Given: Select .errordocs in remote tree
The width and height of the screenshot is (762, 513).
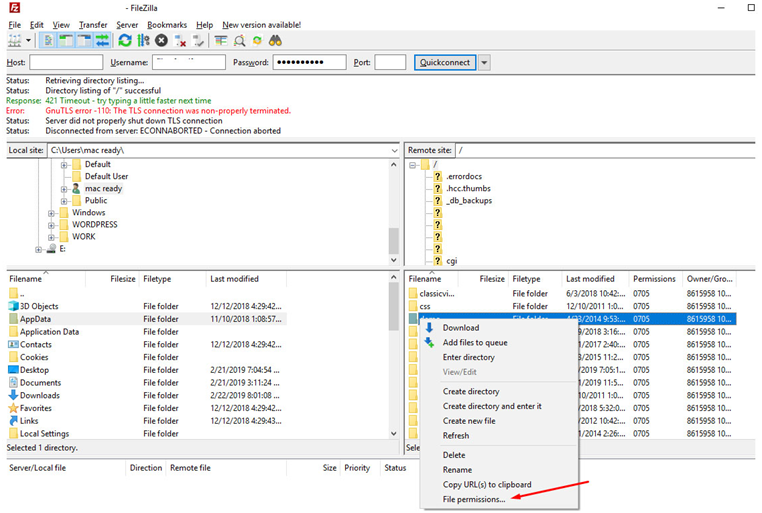Looking at the screenshot, I should tap(464, 176).
